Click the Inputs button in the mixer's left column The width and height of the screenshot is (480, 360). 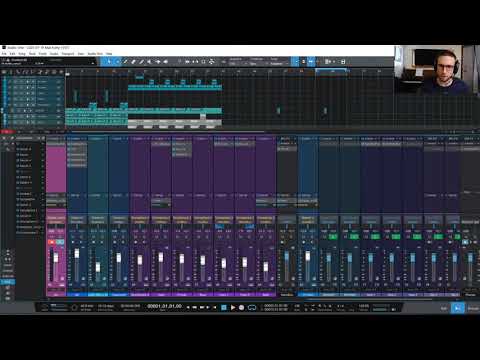coord(7,265)
